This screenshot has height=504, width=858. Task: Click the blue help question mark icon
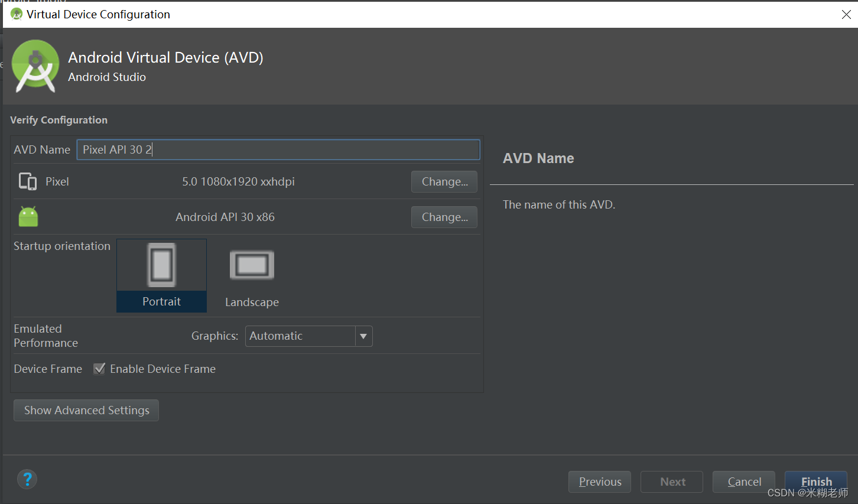pos(27,479)
